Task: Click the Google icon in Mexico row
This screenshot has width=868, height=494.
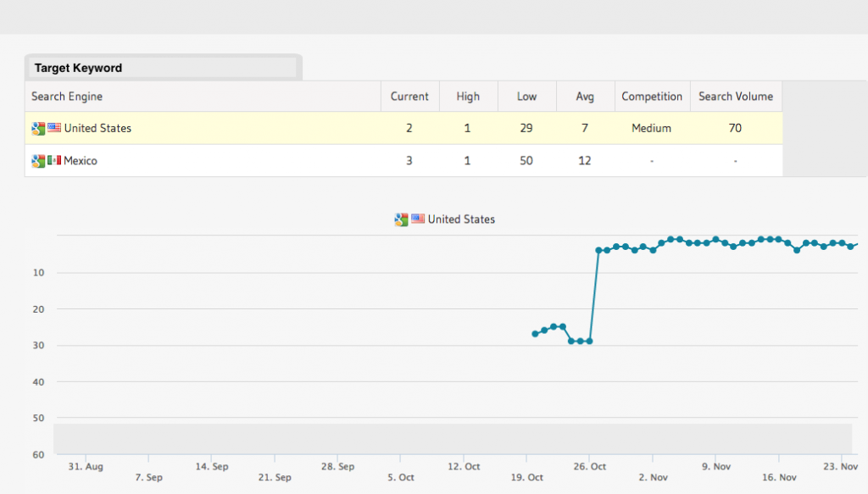Action: click(38, 161)
